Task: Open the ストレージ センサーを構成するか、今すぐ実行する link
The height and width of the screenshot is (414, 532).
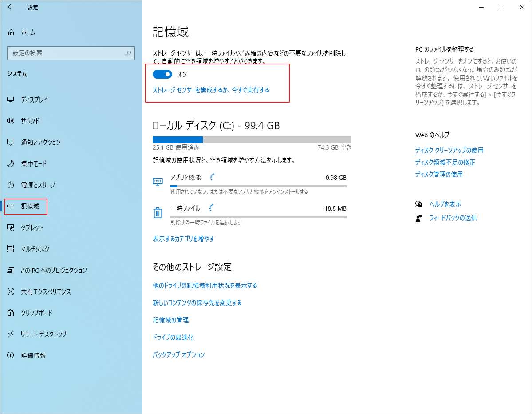Action: [211, 90]
